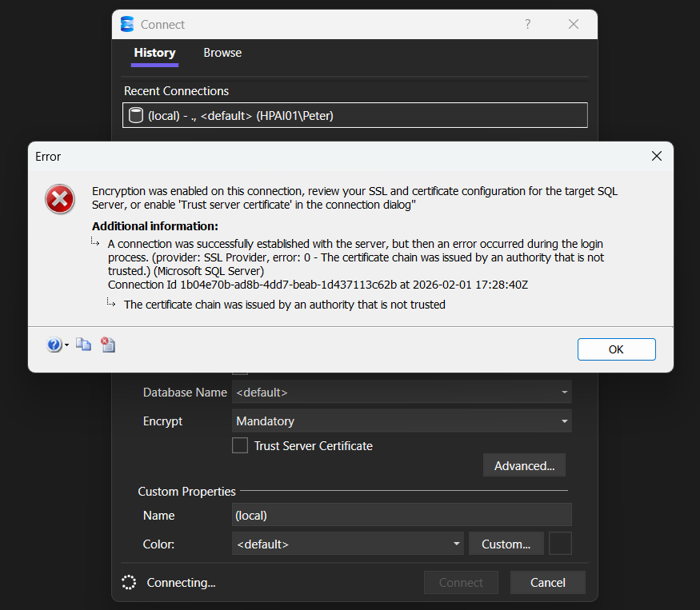The image size is (700, 610).
Task: Click the color swatch next to Custom...
Action: tap(560, 544)
